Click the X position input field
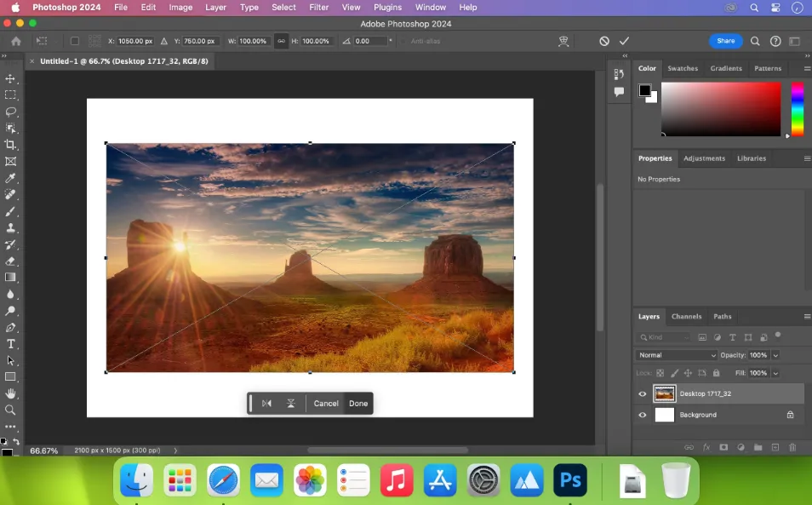The image size is (812, 505). click(135, 41)
